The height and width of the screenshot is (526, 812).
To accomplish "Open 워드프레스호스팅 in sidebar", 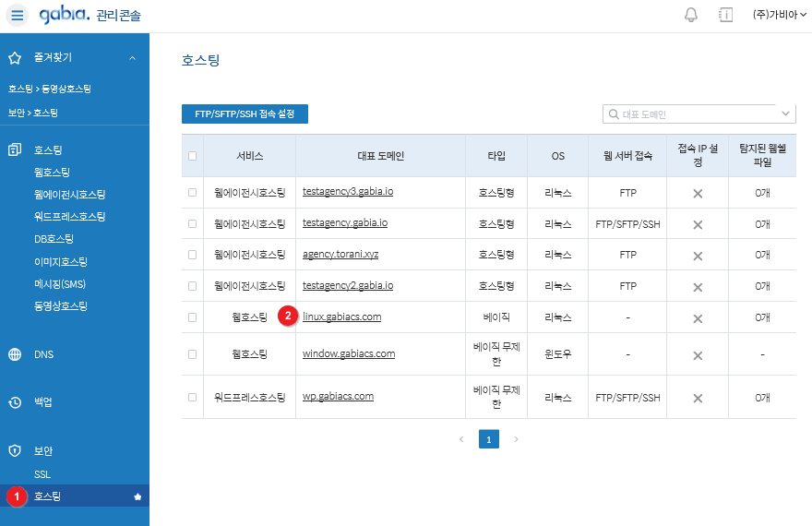I will click(x=69, y=217).
